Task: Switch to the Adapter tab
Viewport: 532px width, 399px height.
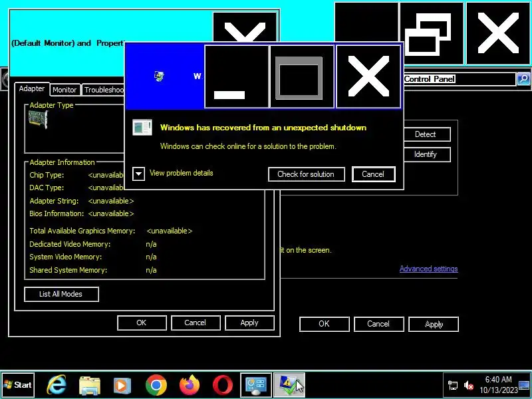Action: click(x=32, y=89)
